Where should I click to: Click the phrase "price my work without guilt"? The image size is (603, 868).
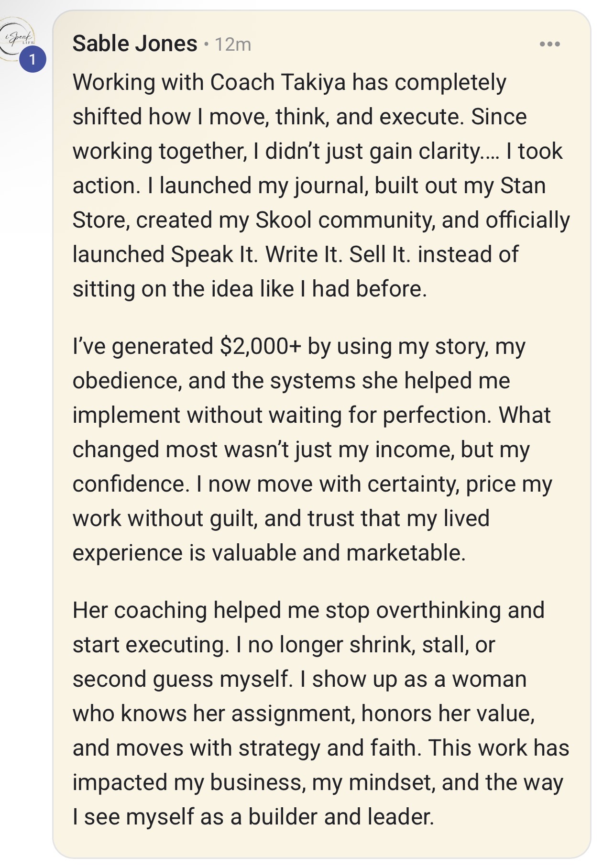(x=508, y=484)
